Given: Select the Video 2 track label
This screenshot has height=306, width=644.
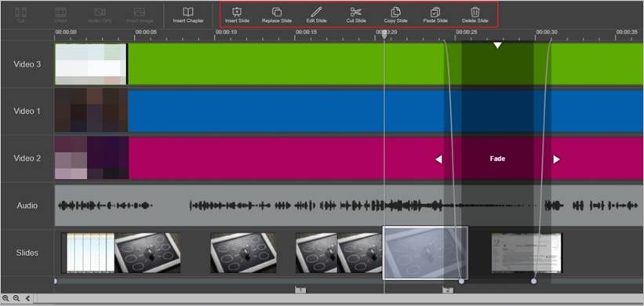Looking at the screenshot, I should (x=27, y=158).
